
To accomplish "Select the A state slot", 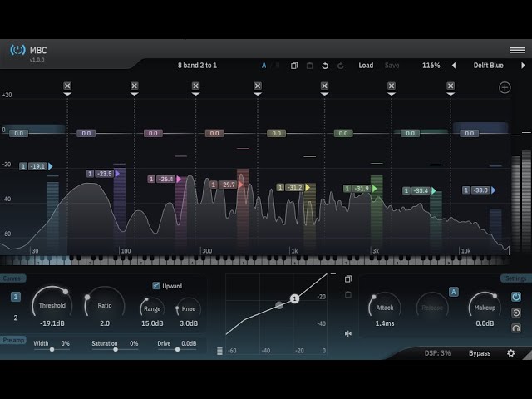I will tap(264, 66).
